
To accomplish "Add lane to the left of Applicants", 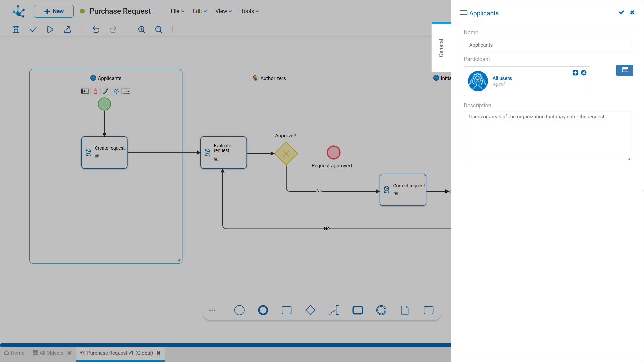I will pos(85,91).
